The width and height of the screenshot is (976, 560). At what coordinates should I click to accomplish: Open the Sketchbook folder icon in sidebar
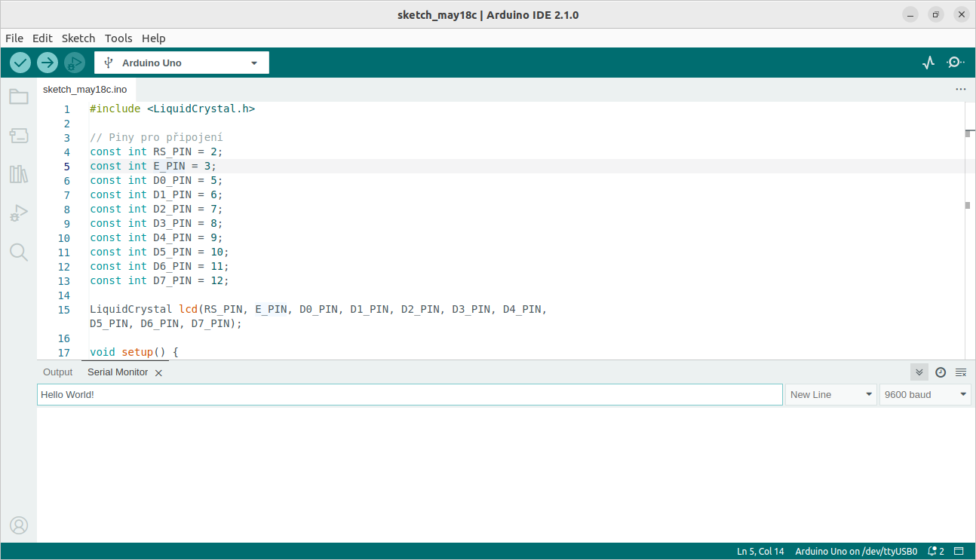pos(19,96)
